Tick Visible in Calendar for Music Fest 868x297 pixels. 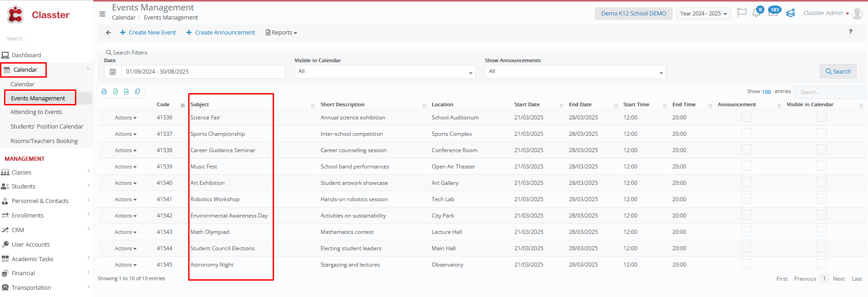tap(821, 166)
